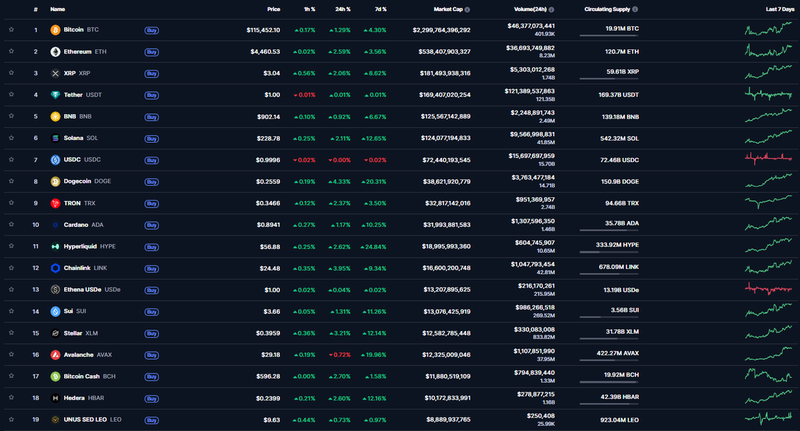This screenshot has width=800, height=431.
Task: Star Solana in the watchlist column
Action: (x=11, y=138)
